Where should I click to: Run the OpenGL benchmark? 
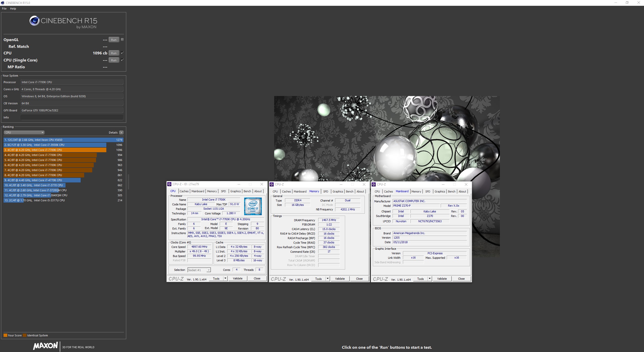point(114,40)
